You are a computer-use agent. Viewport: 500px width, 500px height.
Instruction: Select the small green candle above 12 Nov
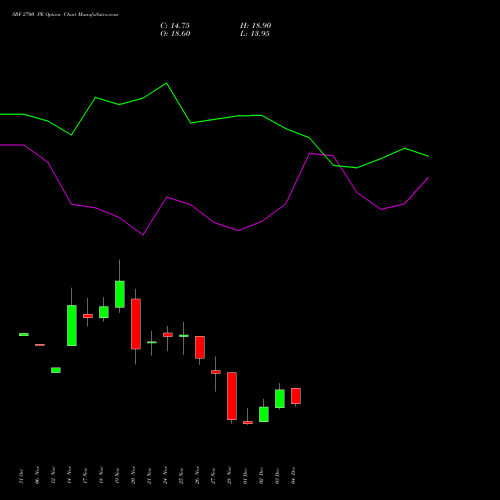pos(56,370)
